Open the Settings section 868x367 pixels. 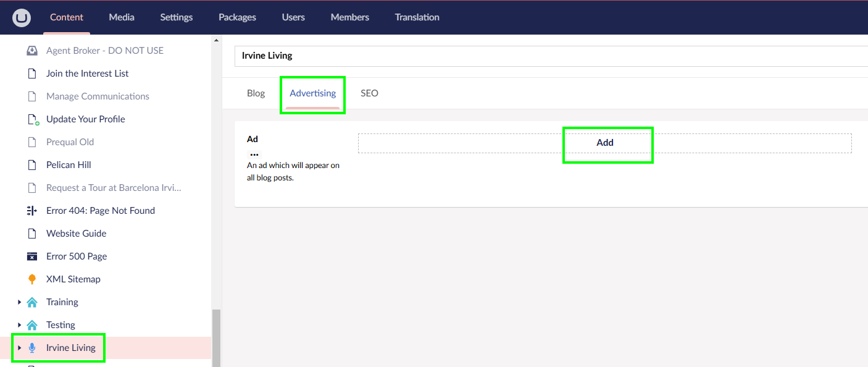(176, 17)
